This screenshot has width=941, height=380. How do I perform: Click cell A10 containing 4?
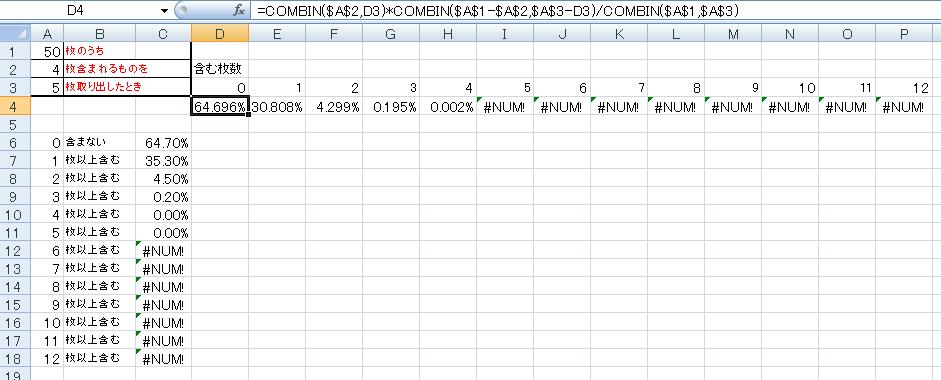click(47, 215)
